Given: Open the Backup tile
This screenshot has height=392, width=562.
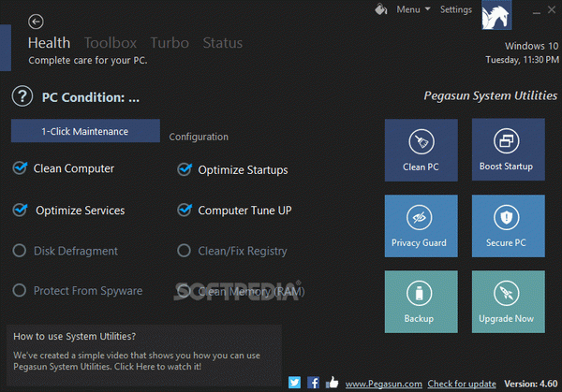Looking at the screenshot, I should [x=421, y=302].
